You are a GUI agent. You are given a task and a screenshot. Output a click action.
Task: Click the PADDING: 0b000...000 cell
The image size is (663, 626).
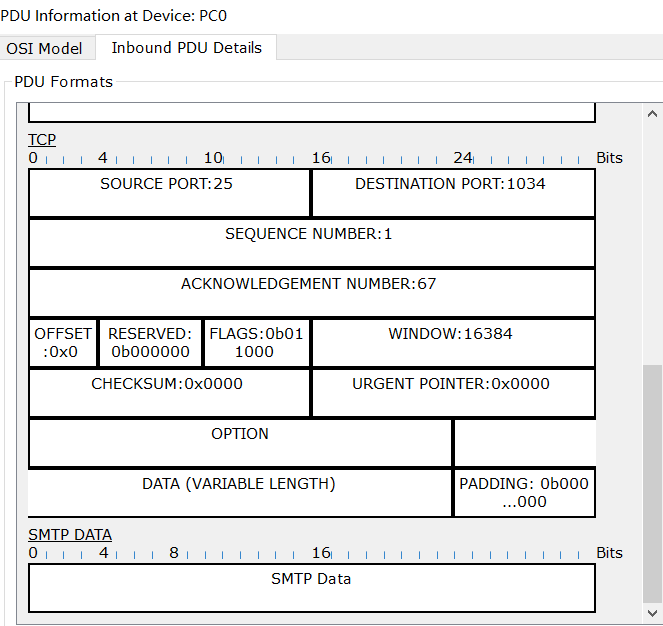coord(524,492)
